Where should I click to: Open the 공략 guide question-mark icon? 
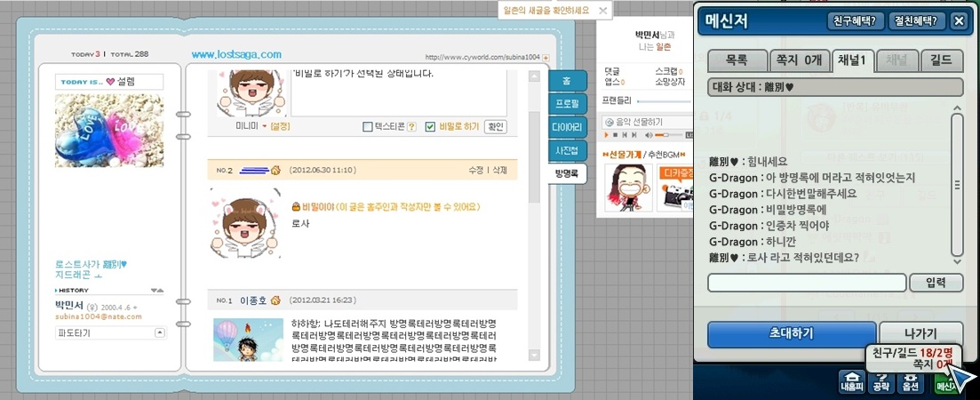[880, 381]
